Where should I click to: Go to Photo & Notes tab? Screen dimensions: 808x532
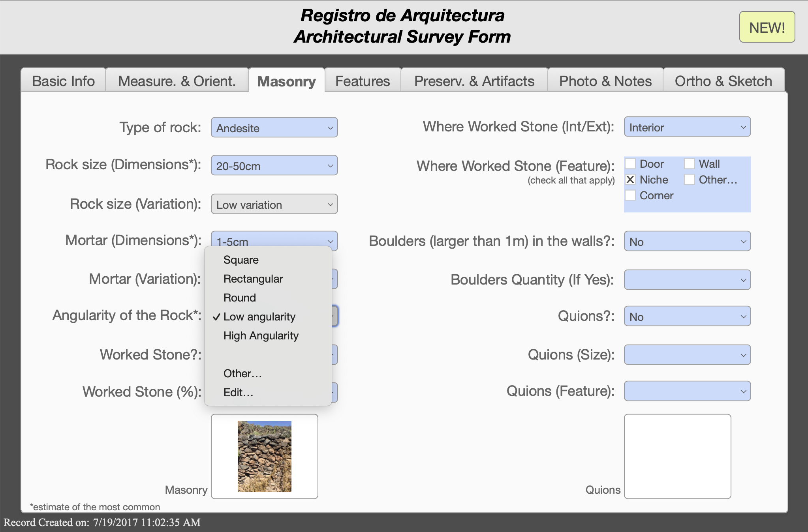(605, 81)
